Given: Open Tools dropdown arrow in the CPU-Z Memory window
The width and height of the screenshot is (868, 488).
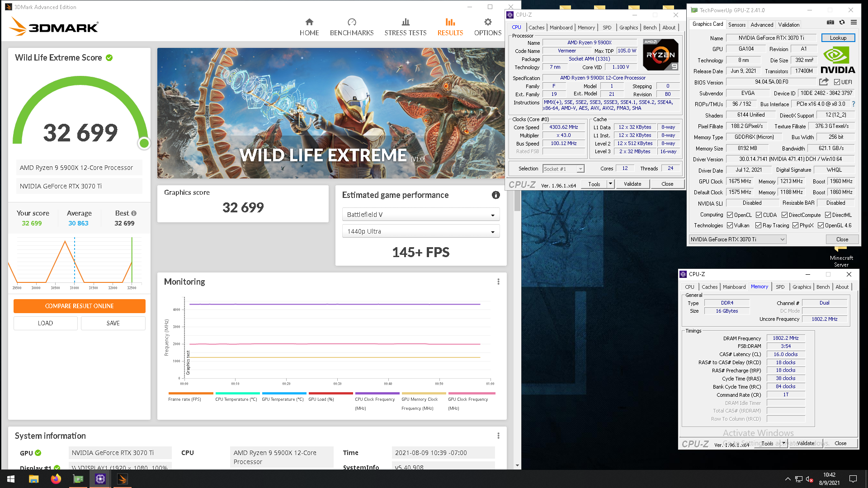Looking at the screenshot, I should [783, 443].
